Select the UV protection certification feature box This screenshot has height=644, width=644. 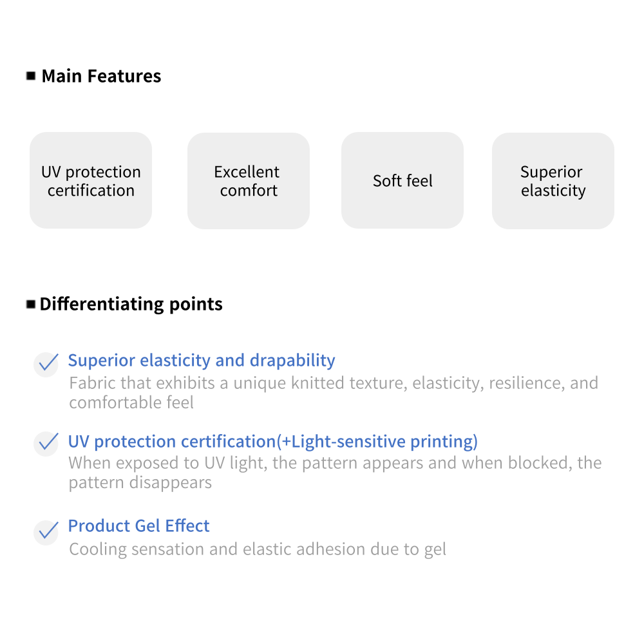point(91,181)
